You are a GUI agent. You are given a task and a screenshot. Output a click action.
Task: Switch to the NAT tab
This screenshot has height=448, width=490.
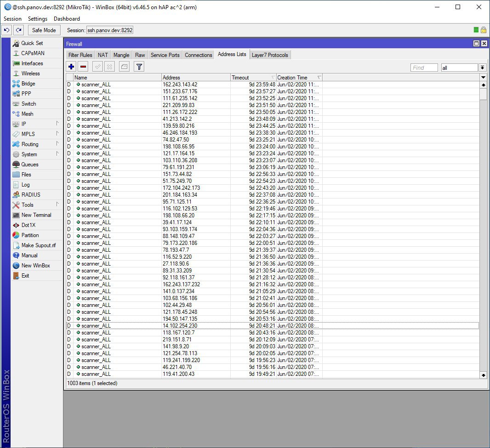103,55
